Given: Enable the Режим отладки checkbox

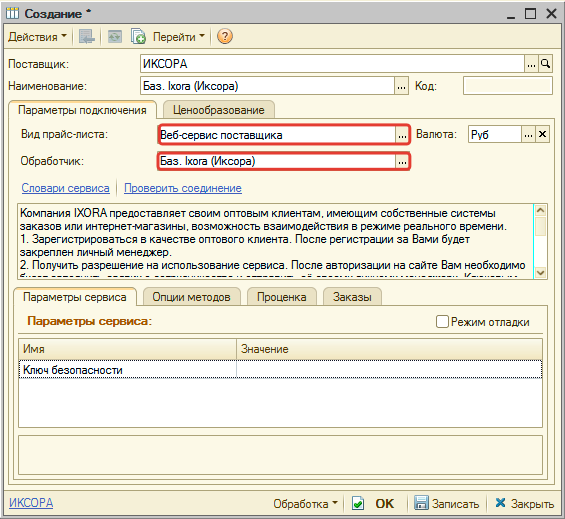Looking at the screenshot, I should point(442,321).
